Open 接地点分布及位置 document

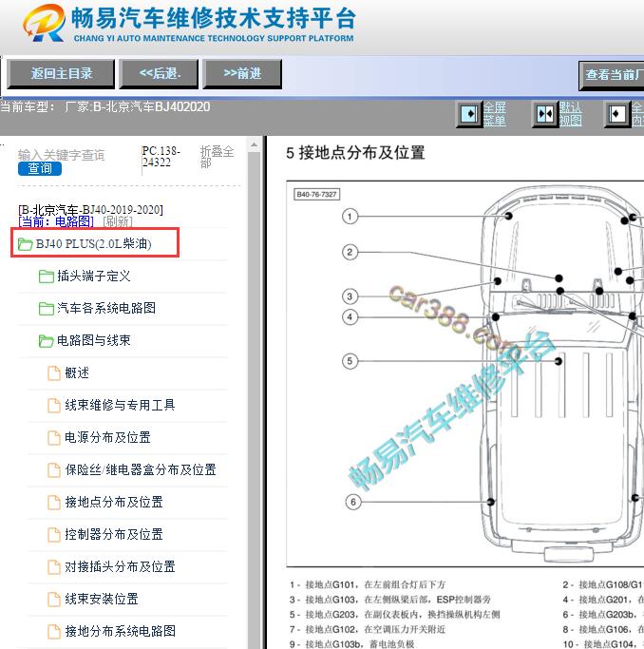pos(114,502)
